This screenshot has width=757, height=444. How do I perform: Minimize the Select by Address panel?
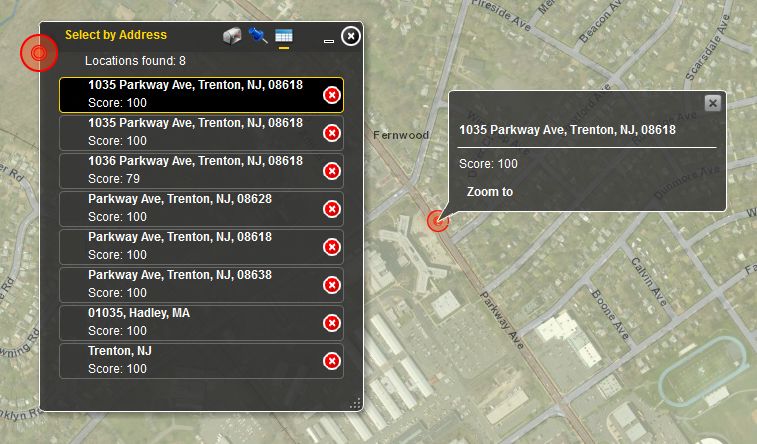[329, 39]
